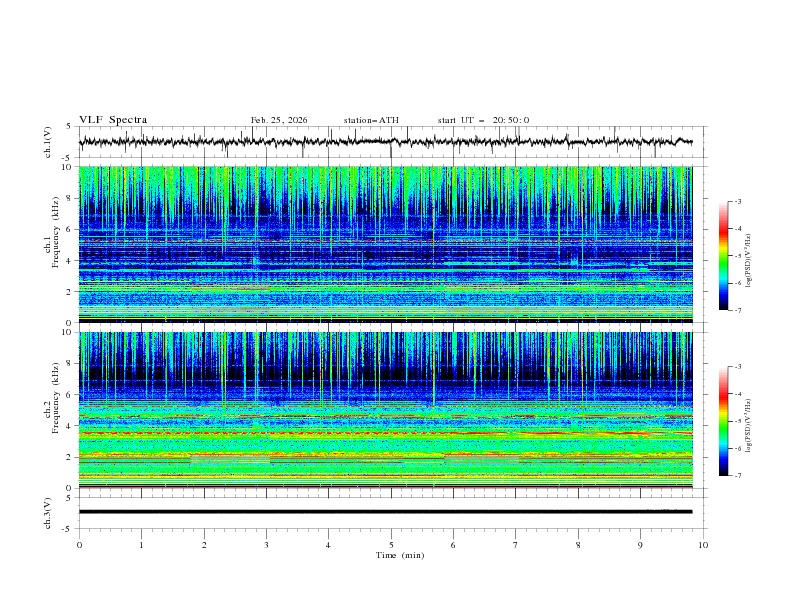Select the date text "Feb. 25, 2026"
Image resolution: width=792 pixels, height=612 pixels.
coord(279,120)
